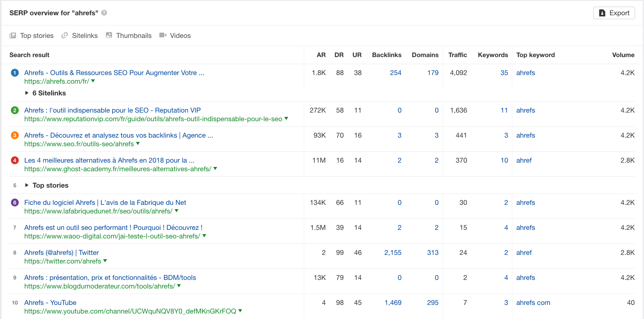
Task: Open the Reputation VIP result title
Action: [x=112, y=110]
